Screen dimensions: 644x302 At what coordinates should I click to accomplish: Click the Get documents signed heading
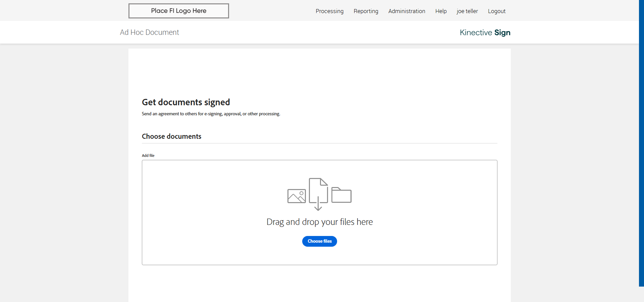[x=186, y=102]
